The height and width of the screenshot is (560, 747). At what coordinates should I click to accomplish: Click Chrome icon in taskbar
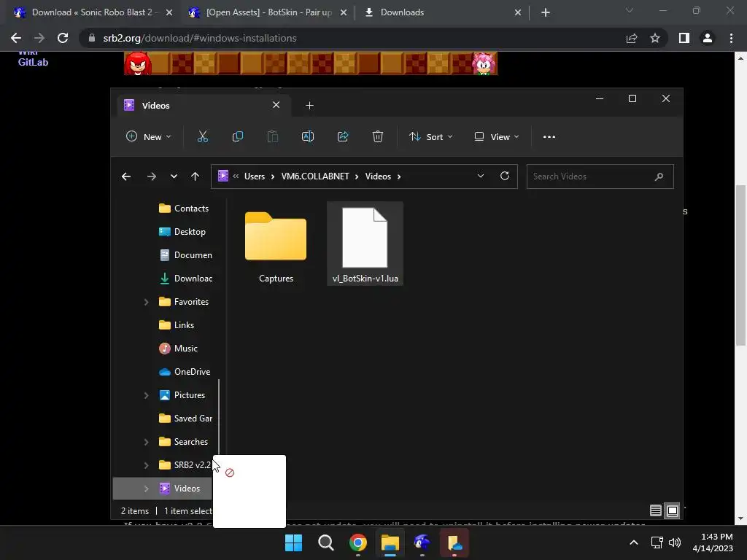[x=358, y=542]
